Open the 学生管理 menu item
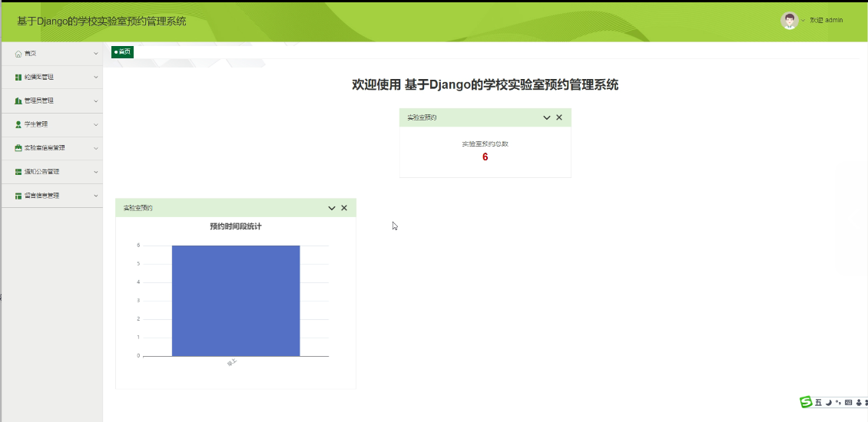Viewport: 868px width, 422px height. [52, 124]
